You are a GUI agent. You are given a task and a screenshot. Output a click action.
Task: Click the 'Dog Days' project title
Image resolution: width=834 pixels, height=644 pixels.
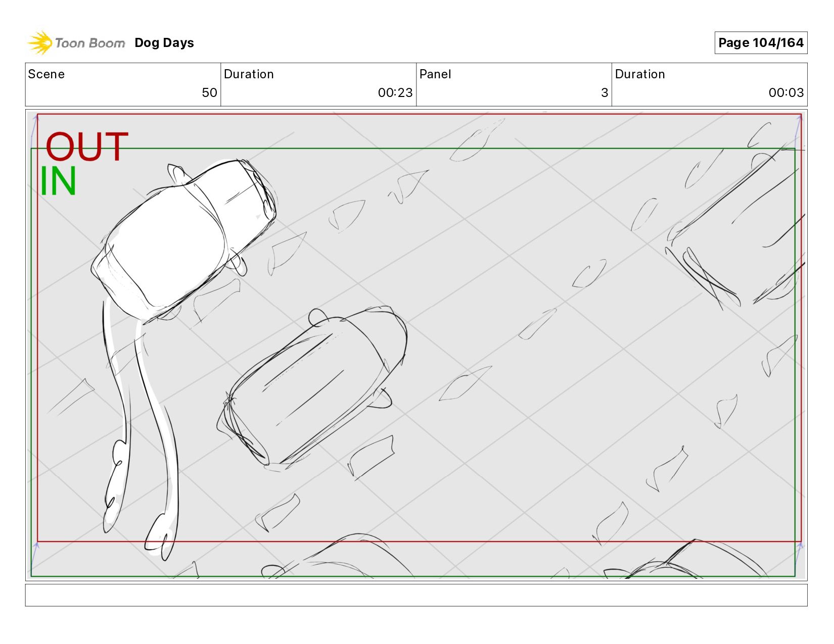click(x=164, y=43)
